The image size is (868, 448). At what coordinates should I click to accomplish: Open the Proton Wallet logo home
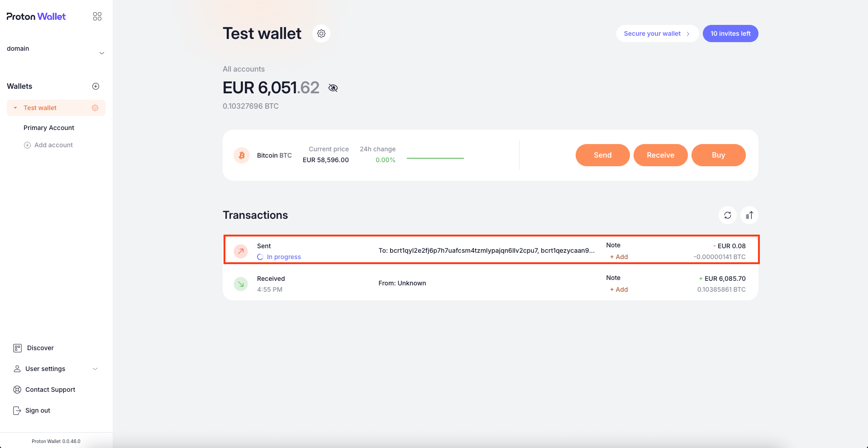(36, 16)
